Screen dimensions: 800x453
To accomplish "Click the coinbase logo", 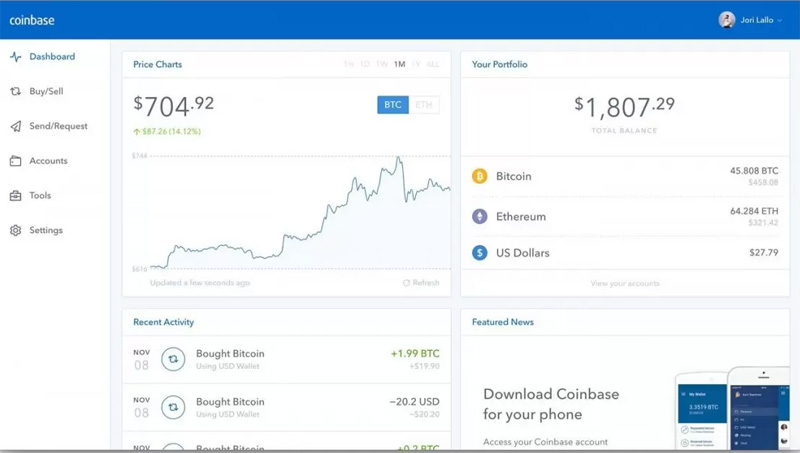I will coord(32,20).
